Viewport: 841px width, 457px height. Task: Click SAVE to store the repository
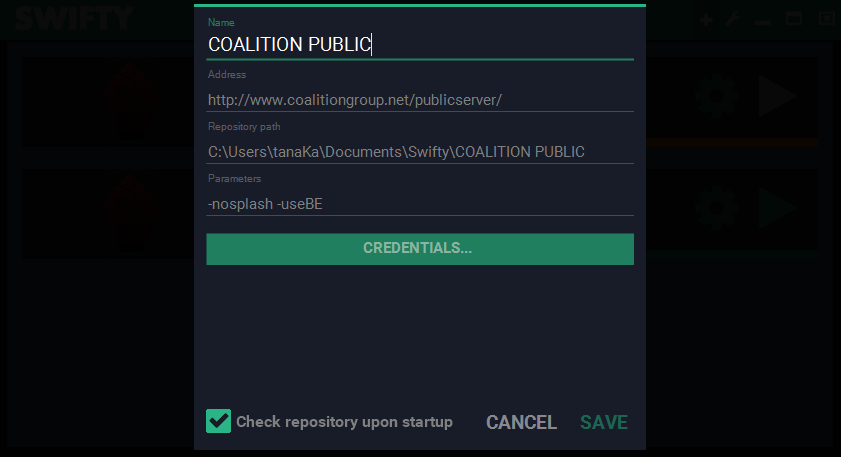click(x=604, y=422)
